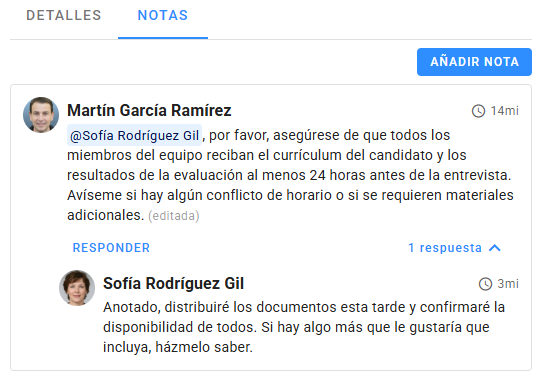
Task: Click the @Sofía Rodríguez Gil mention
Action: [x=134, y=136]
